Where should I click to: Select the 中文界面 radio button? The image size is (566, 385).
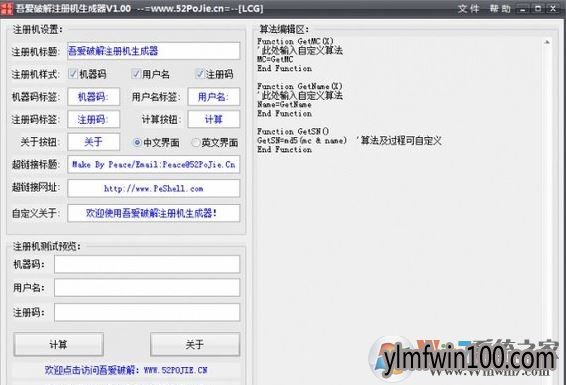point(137,143)
